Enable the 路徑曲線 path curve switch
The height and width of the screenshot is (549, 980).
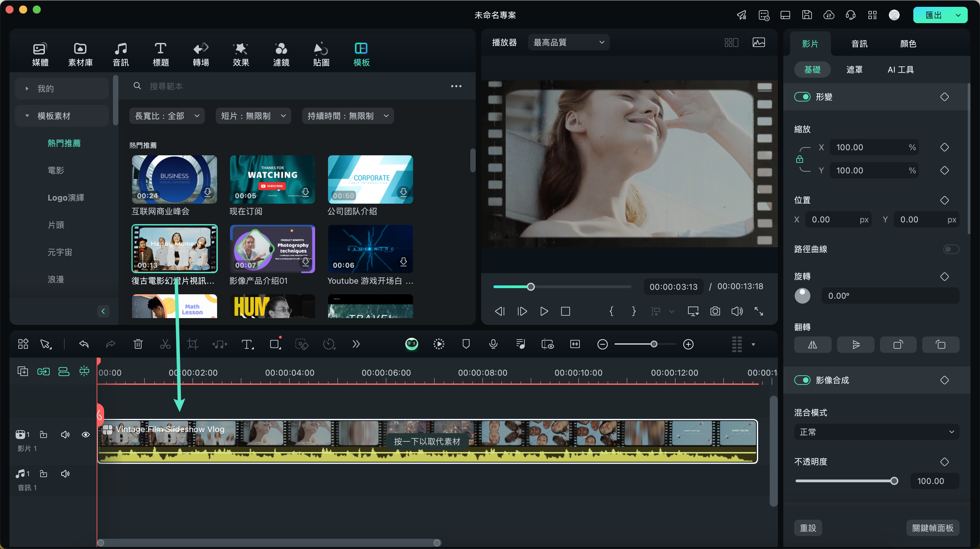[x=951, y=249]
